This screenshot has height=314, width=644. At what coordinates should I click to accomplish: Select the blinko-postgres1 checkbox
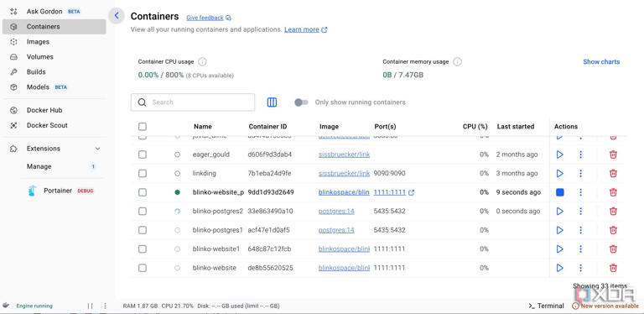[142, 230]
